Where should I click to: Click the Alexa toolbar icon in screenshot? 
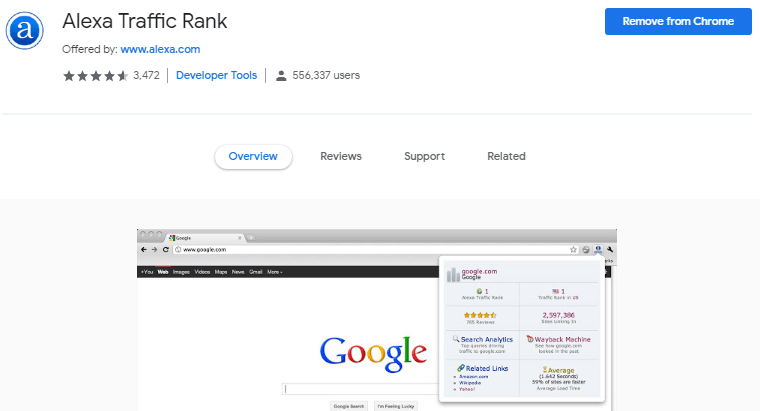pos(598,249)
